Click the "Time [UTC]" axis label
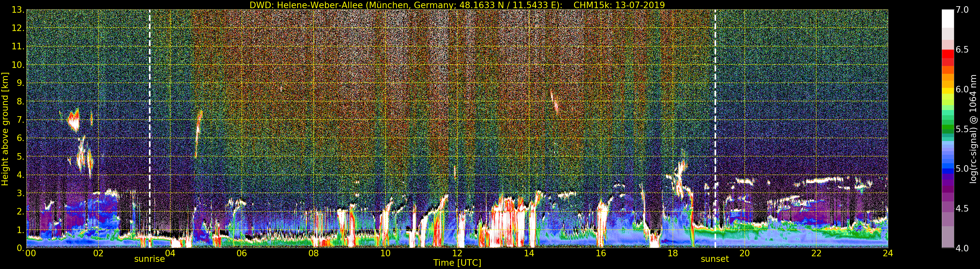 tap(457, 263)
